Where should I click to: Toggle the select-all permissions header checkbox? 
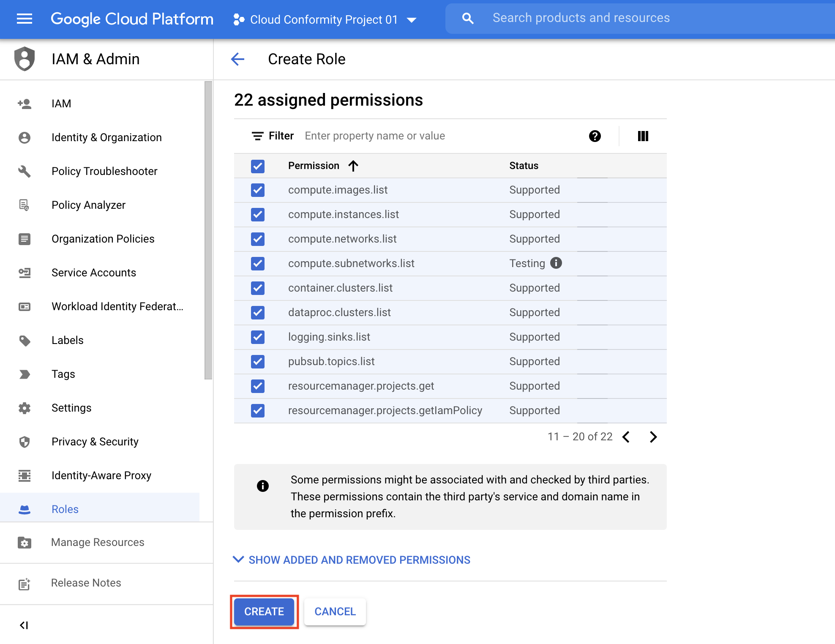(258, 166)
